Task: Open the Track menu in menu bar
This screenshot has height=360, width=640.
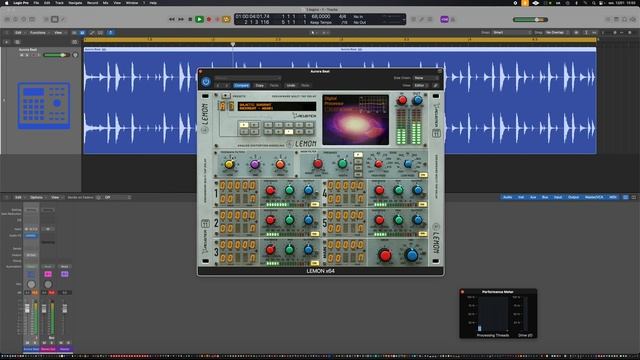Action: click(x=60, y=3)
